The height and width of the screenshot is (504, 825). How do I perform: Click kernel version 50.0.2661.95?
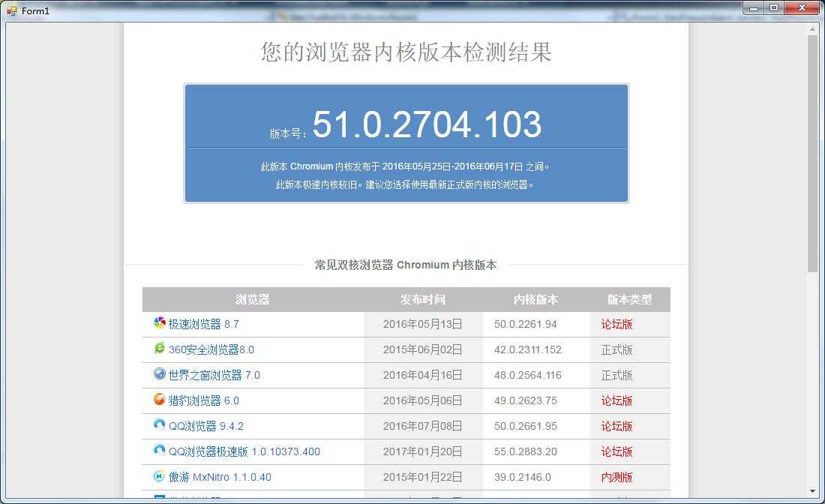[526, 426]
